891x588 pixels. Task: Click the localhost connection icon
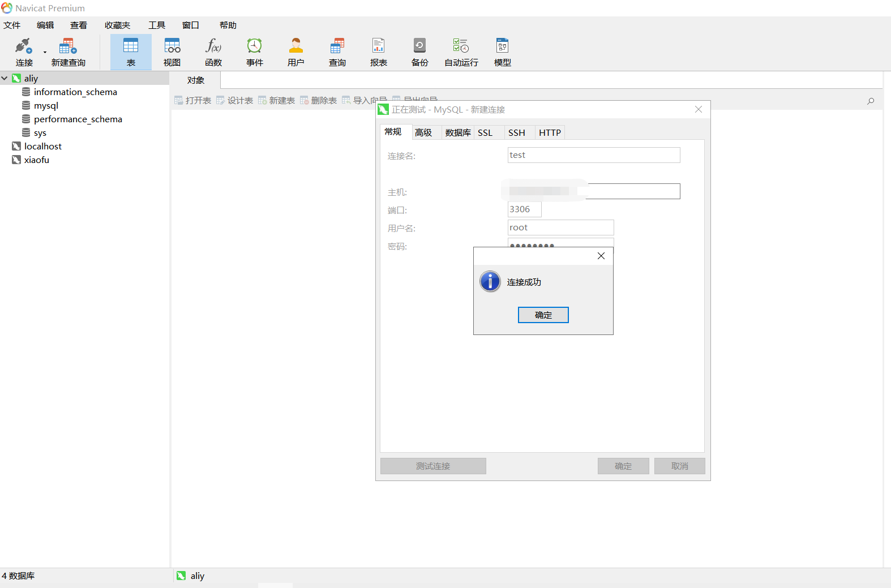click(x=16, y=146)
